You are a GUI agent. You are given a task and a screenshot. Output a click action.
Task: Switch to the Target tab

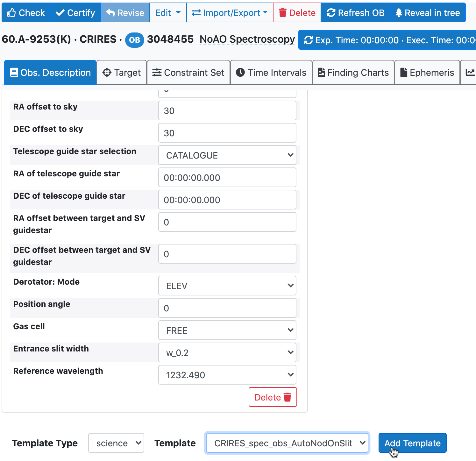122,73
